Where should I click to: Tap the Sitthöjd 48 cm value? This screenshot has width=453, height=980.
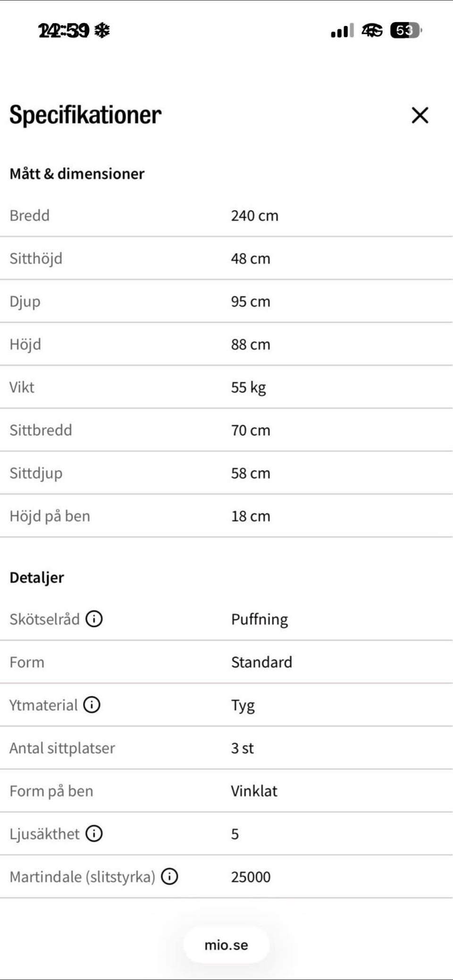251,258
